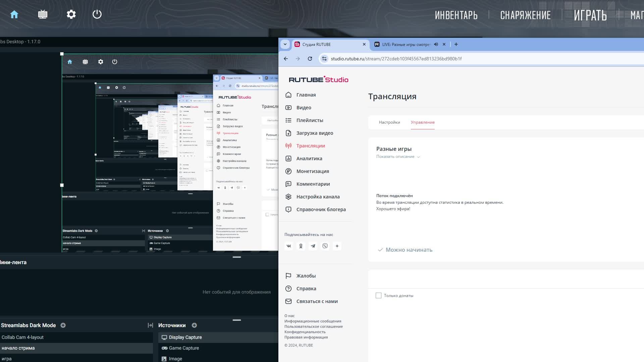
Task: Select the Display Capture source
Action: 218,338
